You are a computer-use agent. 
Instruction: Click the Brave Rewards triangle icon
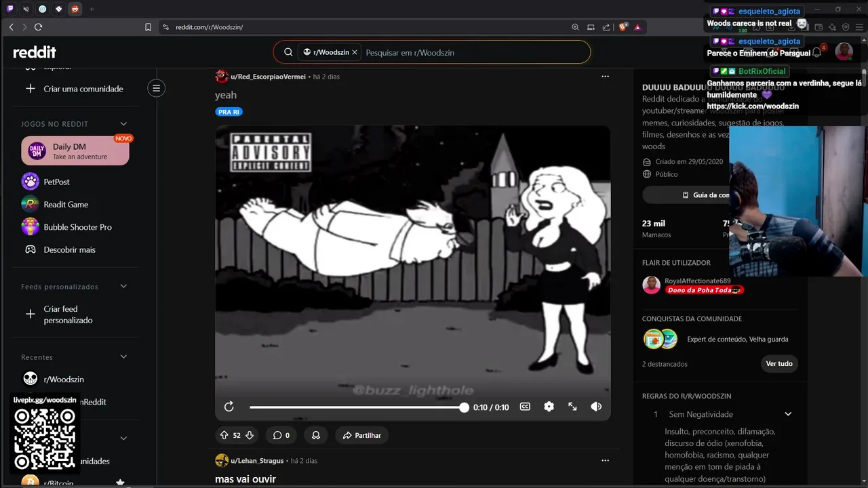click(x=637, y=27)
